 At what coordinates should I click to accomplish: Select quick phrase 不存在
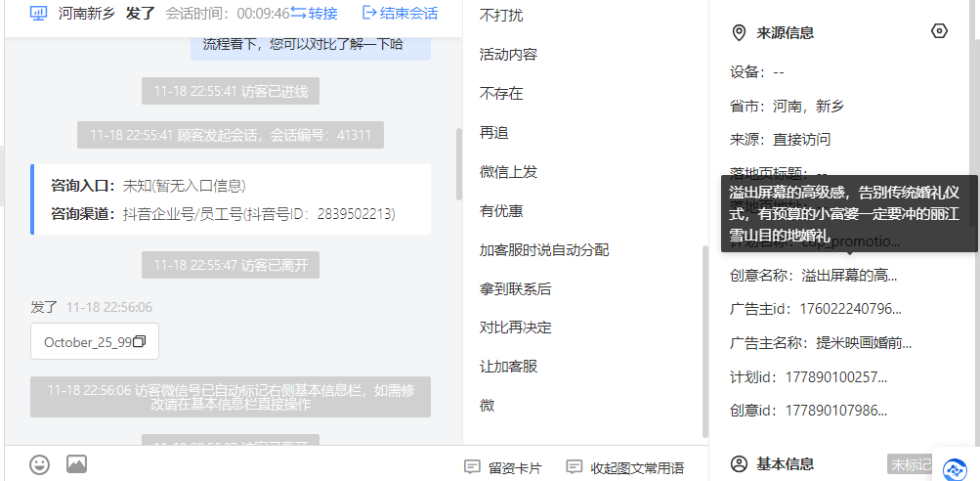click(501, 94)
